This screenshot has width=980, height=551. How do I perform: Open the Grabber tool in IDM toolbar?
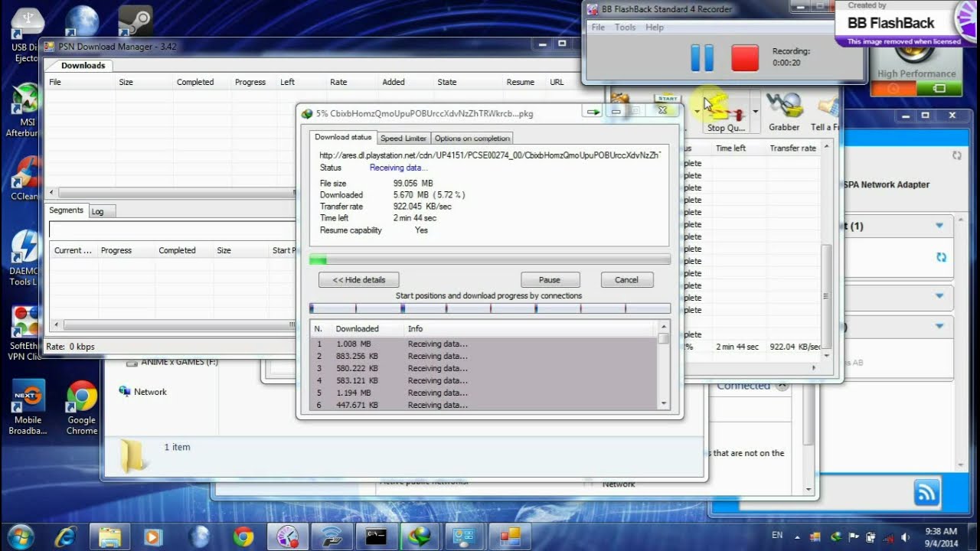(x=784, y=113)
